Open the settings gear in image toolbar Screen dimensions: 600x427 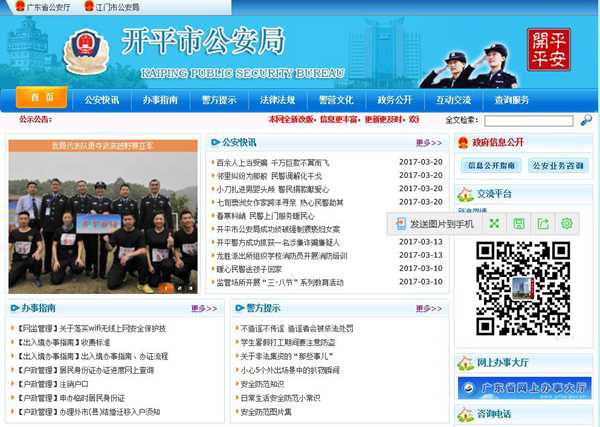(x=566, y=224)
